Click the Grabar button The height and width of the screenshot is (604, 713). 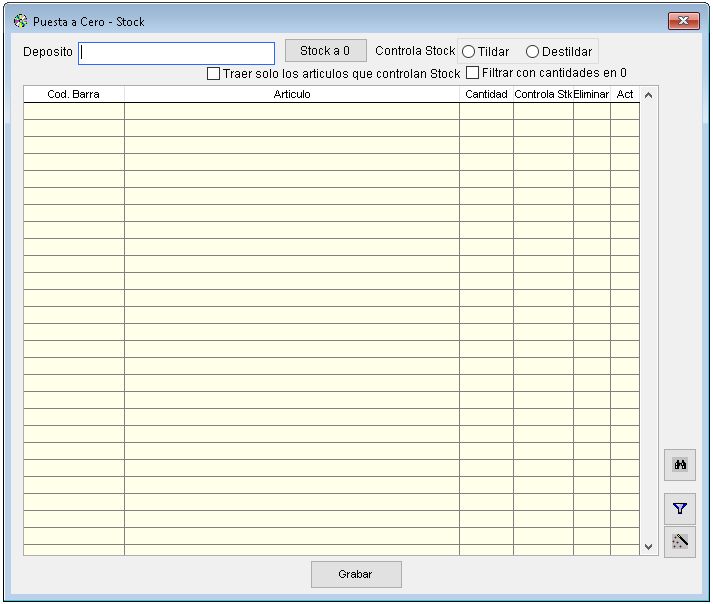pyautogui.click(x=356, y=574)
